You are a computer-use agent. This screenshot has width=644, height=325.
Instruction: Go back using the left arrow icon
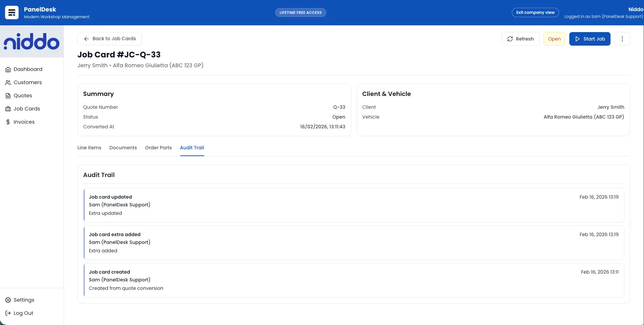click(x=87, y=39)
